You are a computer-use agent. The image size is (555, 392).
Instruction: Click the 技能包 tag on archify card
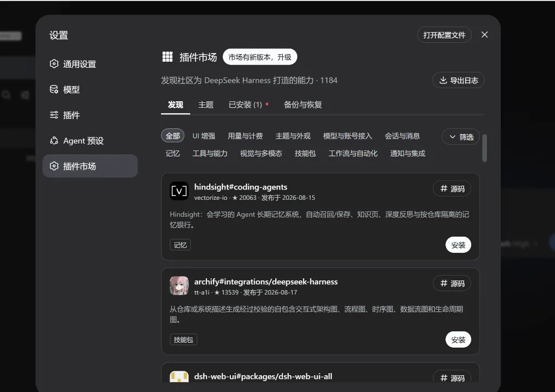[x=183, y=339]
